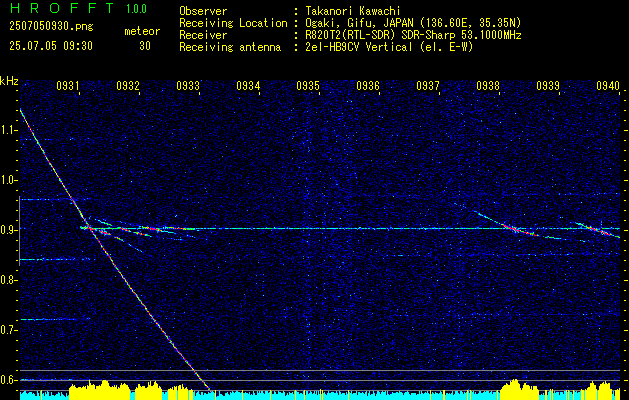Click the Receiving antenna label
Viewport: 629px width, 400px height.
[x=230, y=47]
